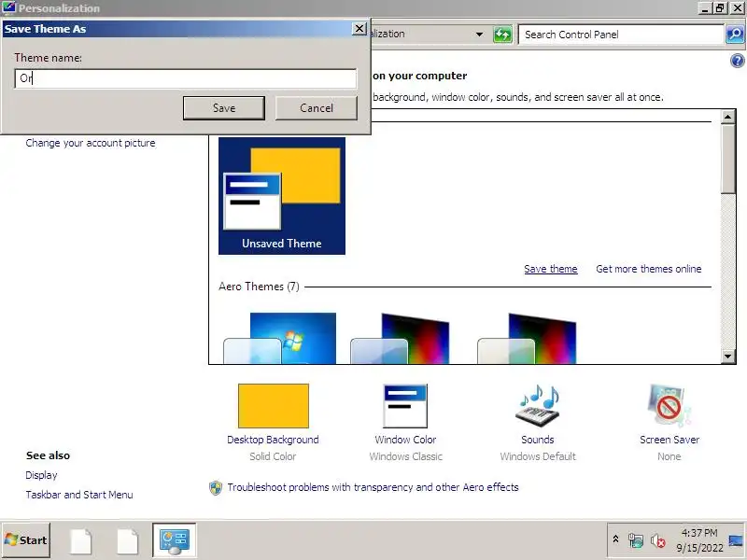
Task: Click the Aero Themes (7) header text
Action: [259, 287]
